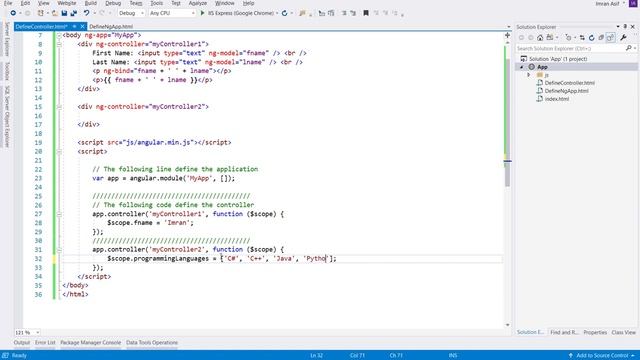640x360 pixels.
Task: Start IIS Express with the green play icon
Action: point(202,13)
